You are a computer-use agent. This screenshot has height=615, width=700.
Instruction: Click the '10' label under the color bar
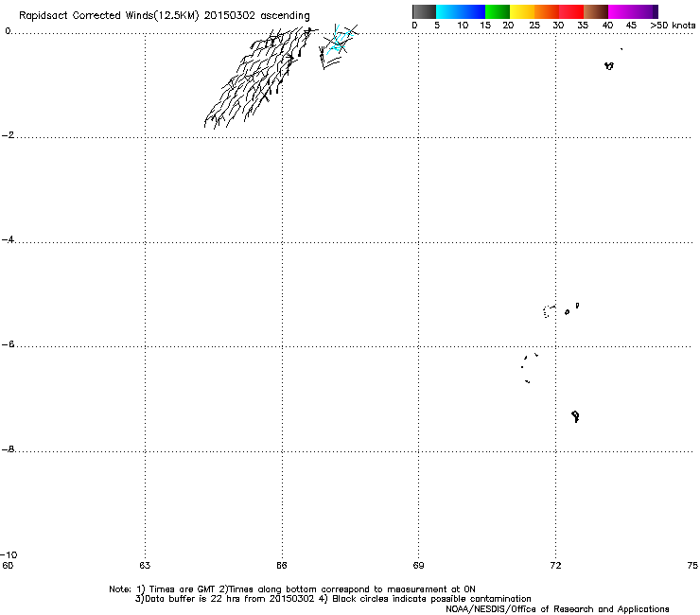463,26
